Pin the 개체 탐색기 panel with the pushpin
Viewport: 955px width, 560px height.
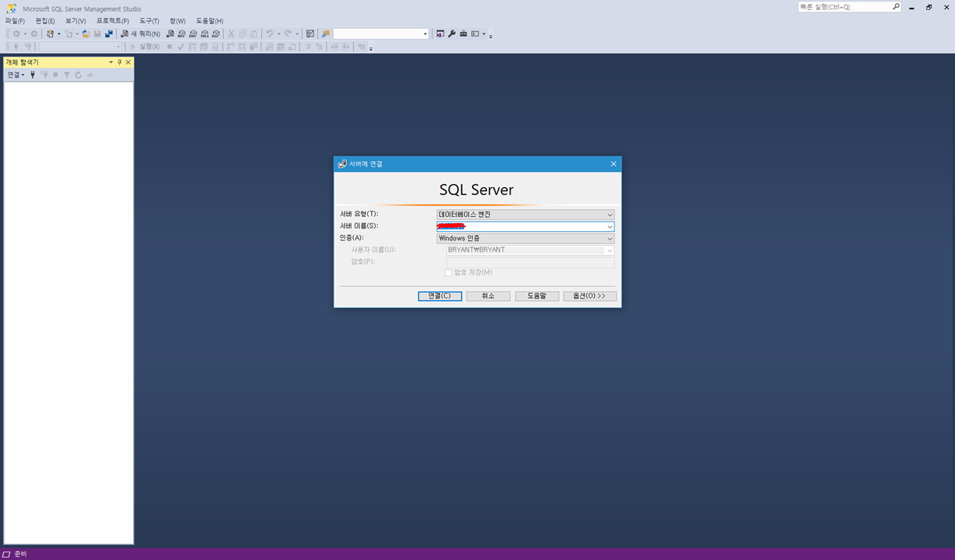[119, 62]
